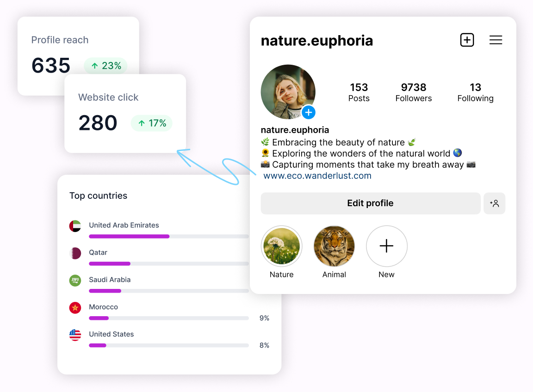Click the blue add story badge
The image size is (533, 392).
pos(309,112)
